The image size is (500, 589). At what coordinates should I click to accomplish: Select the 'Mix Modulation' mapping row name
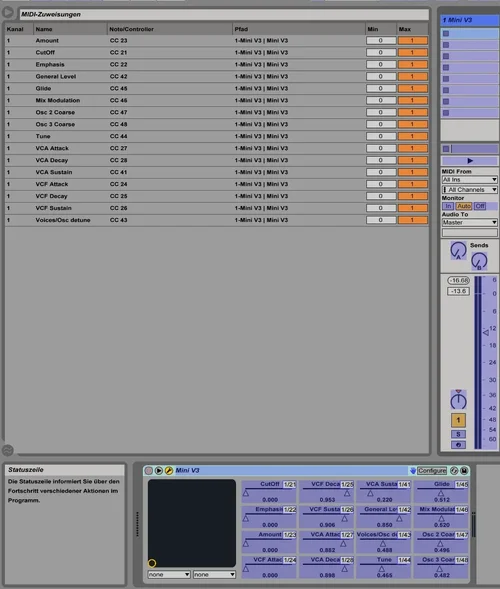(x=58, y=100)
